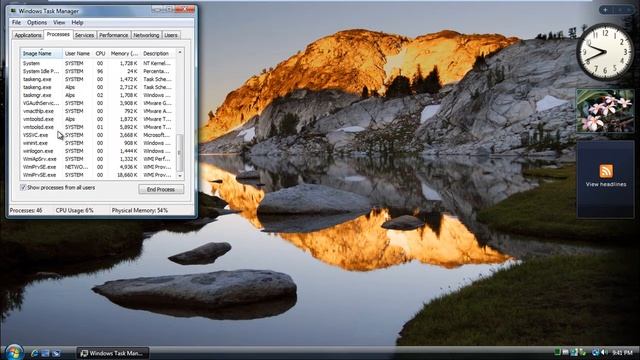Select vmtoolsd.exe row using 1,872 K
This screenshot has width=640, height=360.
coord(98,119)
